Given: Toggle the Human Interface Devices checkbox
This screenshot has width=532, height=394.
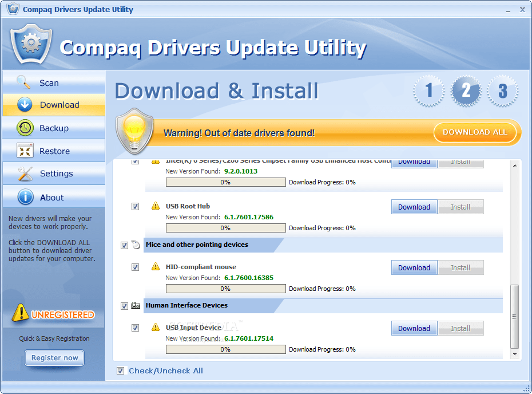Looking at the screenshot, I should pyautogui.click(x=124, y=306).
